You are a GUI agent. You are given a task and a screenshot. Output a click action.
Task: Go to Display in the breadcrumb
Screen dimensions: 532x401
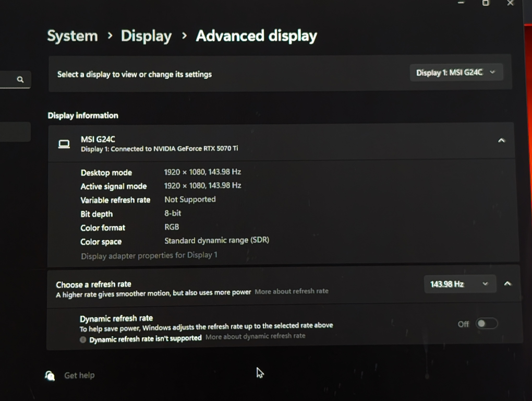click(x=146, y=36)
